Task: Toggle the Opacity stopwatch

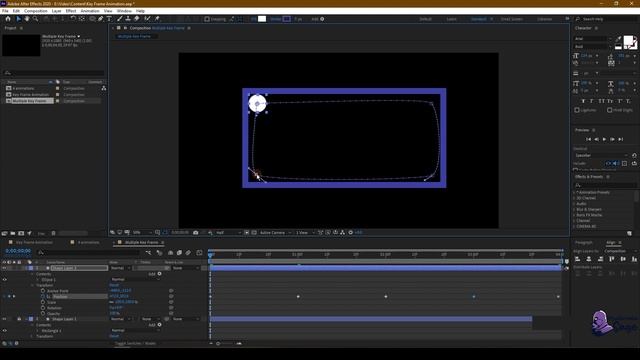Action: click(43, 313)
